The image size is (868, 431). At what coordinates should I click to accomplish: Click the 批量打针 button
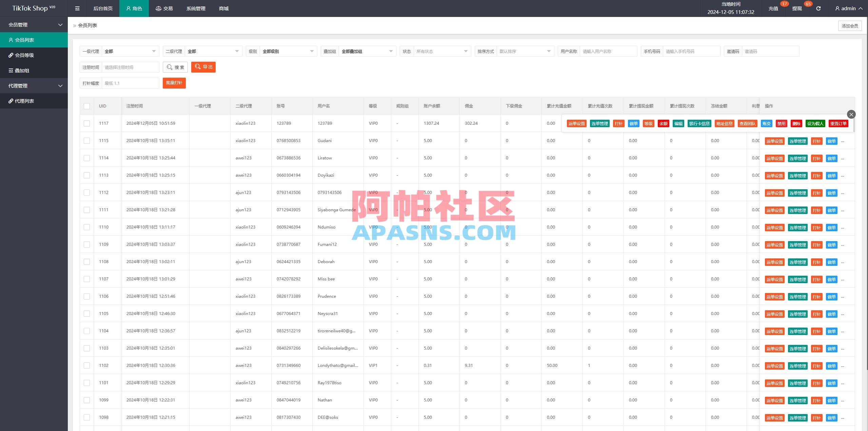pyautogui.click(x=174, y=83)
